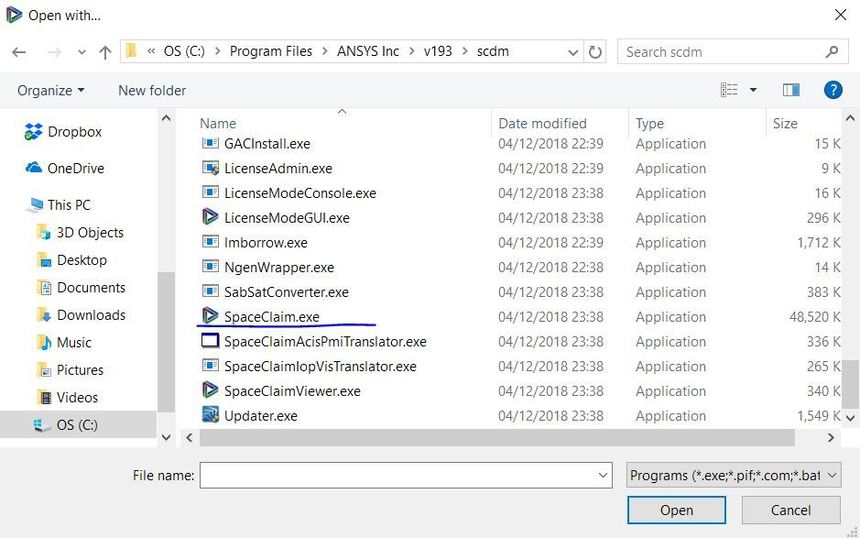860x538 pixels.
Task: Select OS (C:) in navigation pane
Action: point(77,424)
